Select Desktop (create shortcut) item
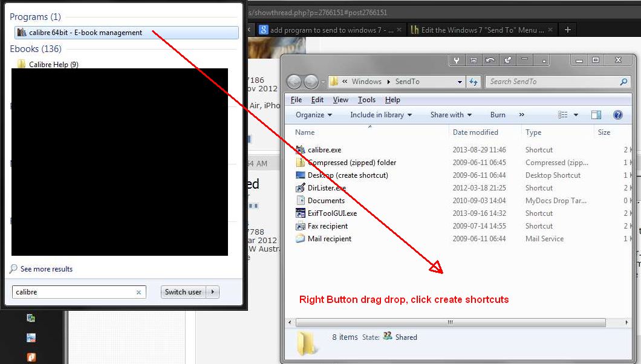641x364 pixels. point(348,175)
